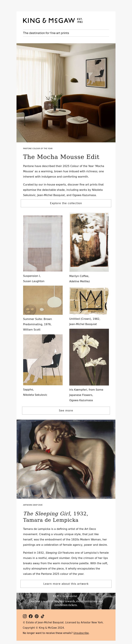Click the Explore the collection button
Viewport: 132px width, 644px height.
tap(66, 203)
